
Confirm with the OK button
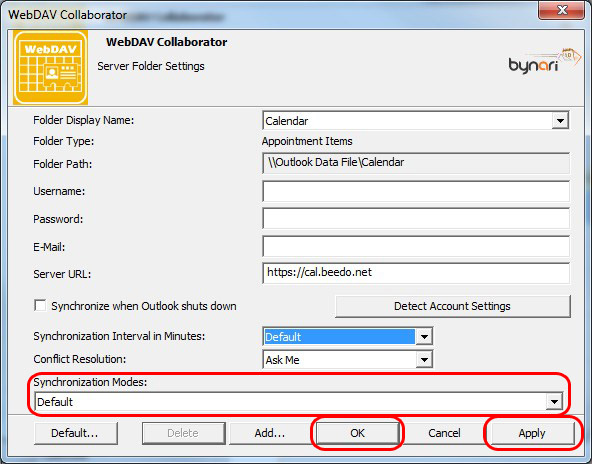pyautogui.click(x=357, y=433)
